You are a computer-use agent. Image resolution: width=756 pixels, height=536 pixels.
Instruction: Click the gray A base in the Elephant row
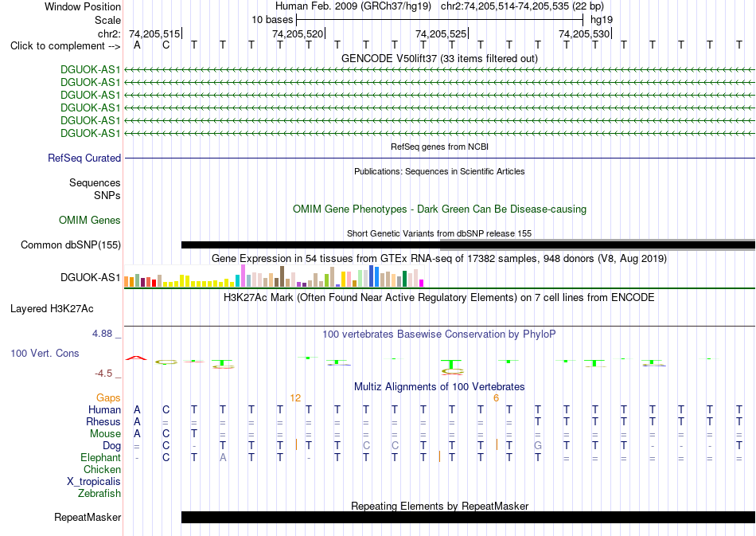point(223,457)
